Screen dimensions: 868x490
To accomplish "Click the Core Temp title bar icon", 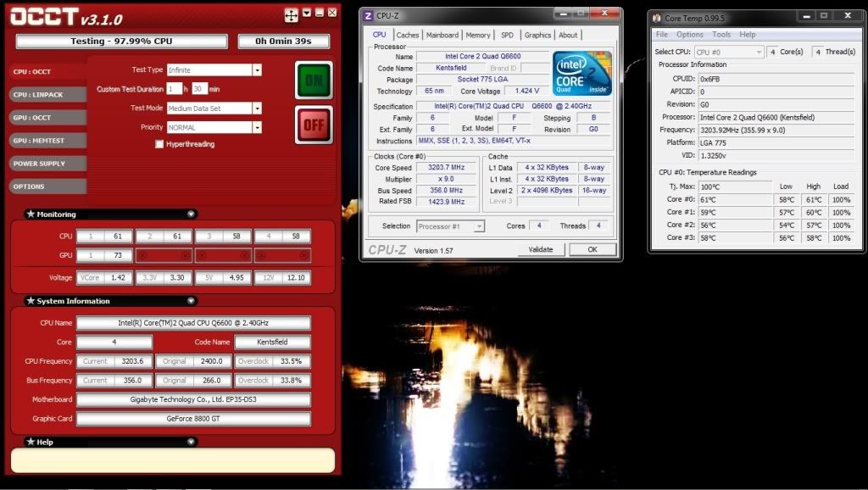I will pyautogui.click(x=657, y=18).
